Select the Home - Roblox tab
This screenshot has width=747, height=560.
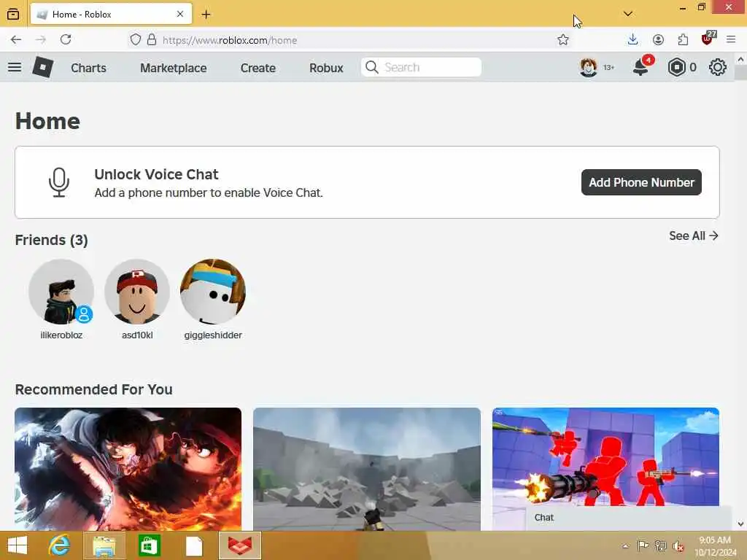click(111, 15)
